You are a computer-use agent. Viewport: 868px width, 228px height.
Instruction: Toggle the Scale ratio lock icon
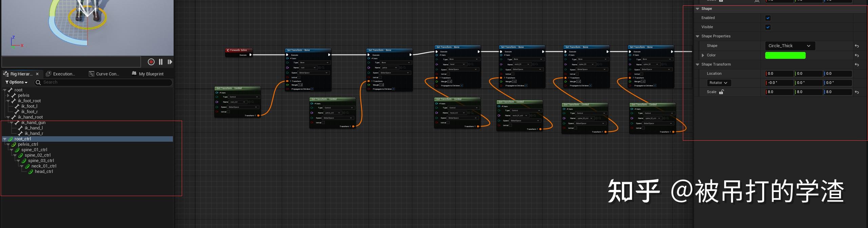pyautogui.click(x=721, y=92)
